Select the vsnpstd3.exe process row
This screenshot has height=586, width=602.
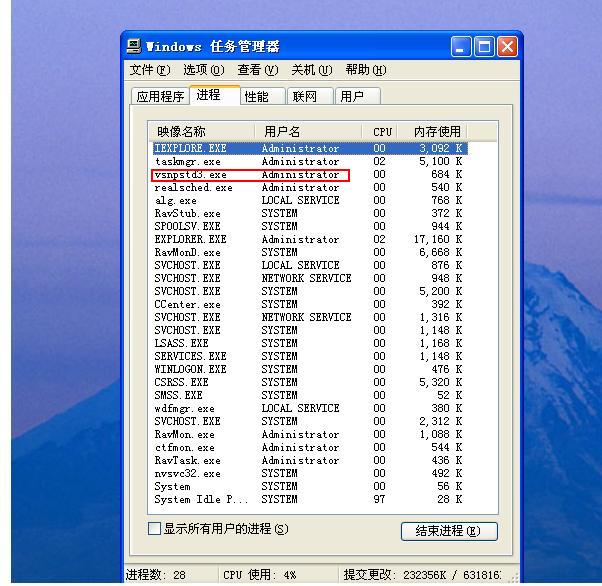(x=310, y=174)
